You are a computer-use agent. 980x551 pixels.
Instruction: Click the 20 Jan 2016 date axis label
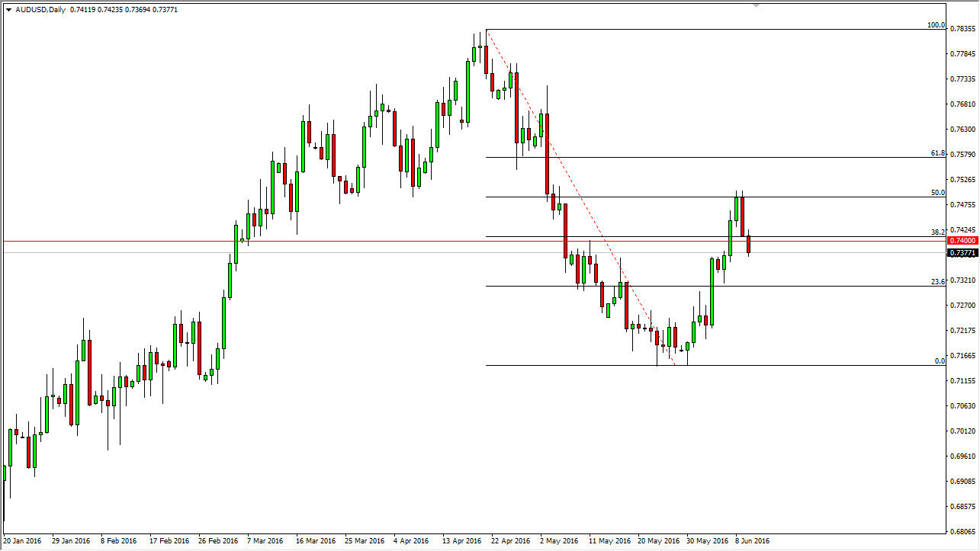[24, 540]
